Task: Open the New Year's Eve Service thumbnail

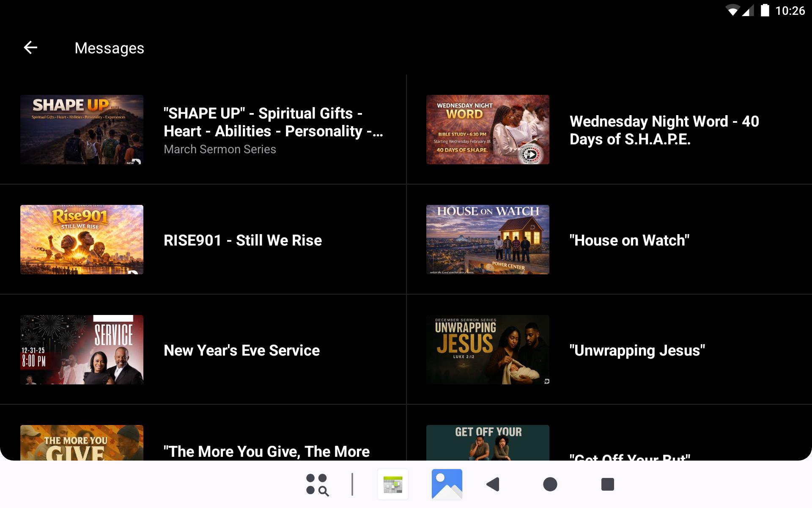Action: 82,350
